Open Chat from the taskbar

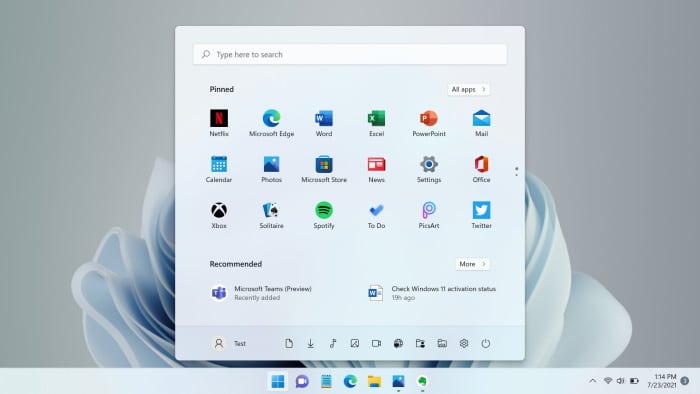[x=302, y=381]
